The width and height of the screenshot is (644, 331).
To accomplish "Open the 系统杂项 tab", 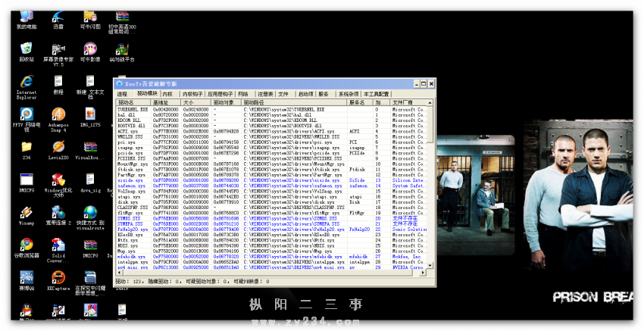I will (x=349, y=94).
